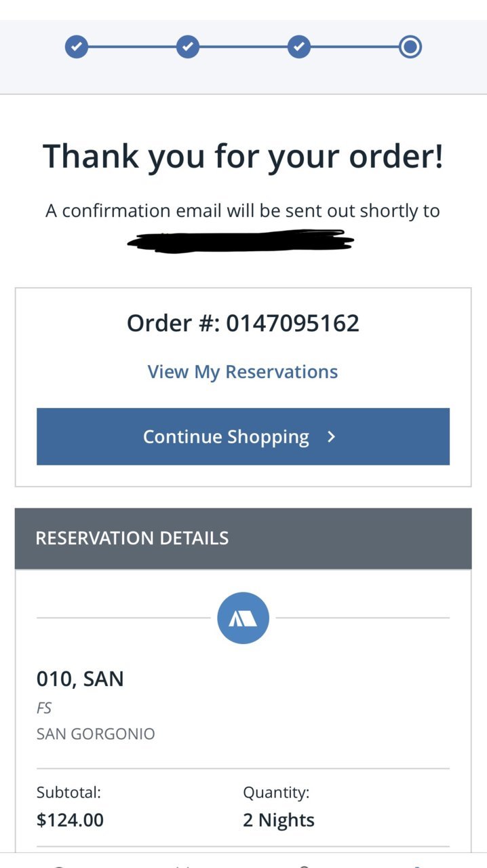Viewport: 487px width, 868px height.
Task: Click progress line between first and second steps
Action: [x=132, y=47]
